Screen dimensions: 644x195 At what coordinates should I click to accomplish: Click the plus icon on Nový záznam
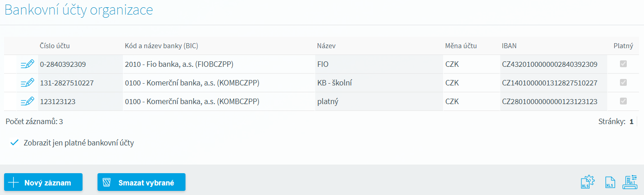[x=14, y=183]
